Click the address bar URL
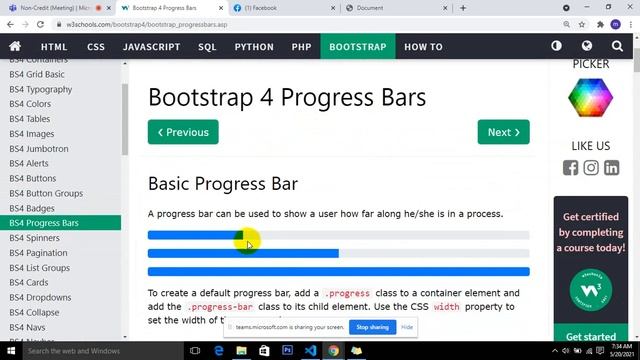 pos(147,24)
